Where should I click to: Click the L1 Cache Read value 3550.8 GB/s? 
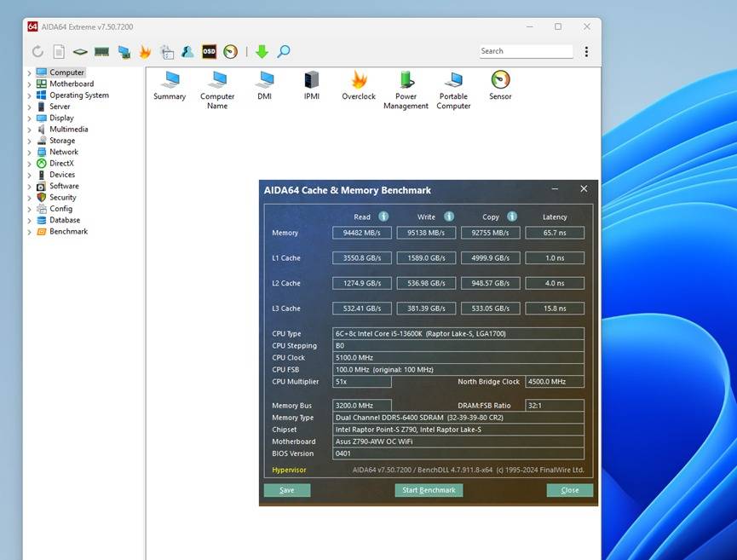[x=361, y=257]
